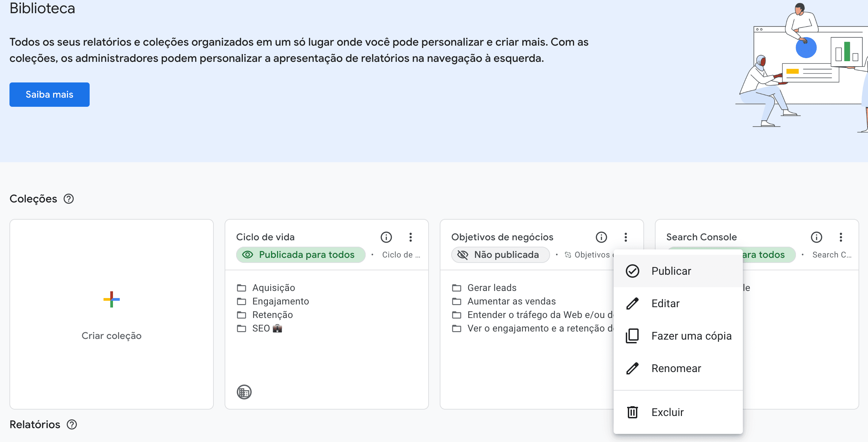
Task: Click the pencil icon next to Editar
Action: [x=632, y=303]
